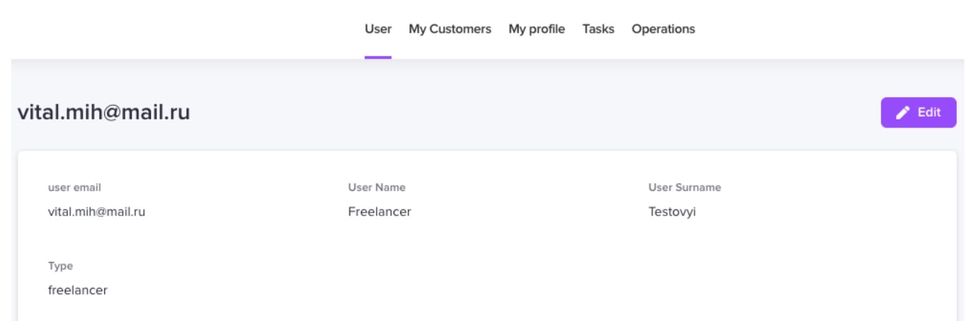Click the 'user email' field label
The image size is (980, 321).
click(x=75, y=187)
